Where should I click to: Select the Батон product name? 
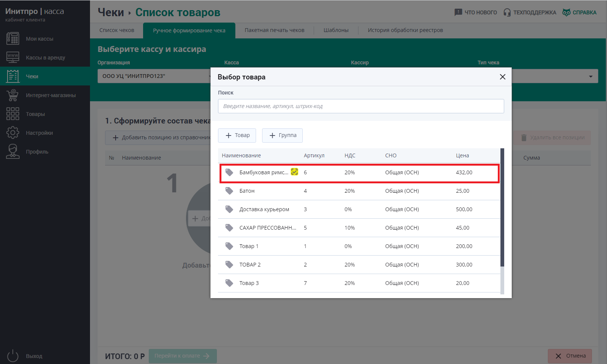(x=247, y=191)
